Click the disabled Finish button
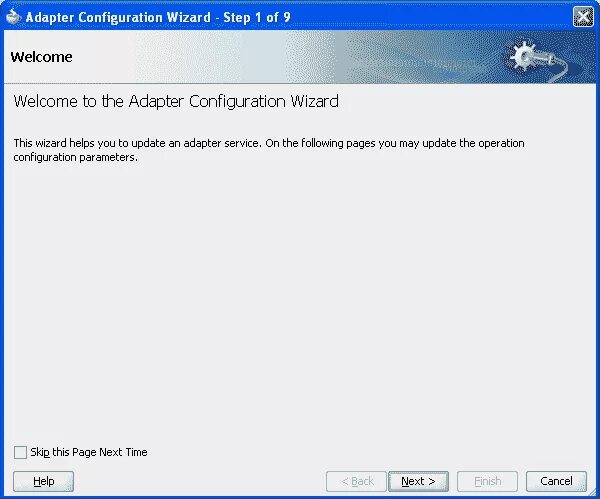The image size is (600, 499). click(x=487, y=481)
